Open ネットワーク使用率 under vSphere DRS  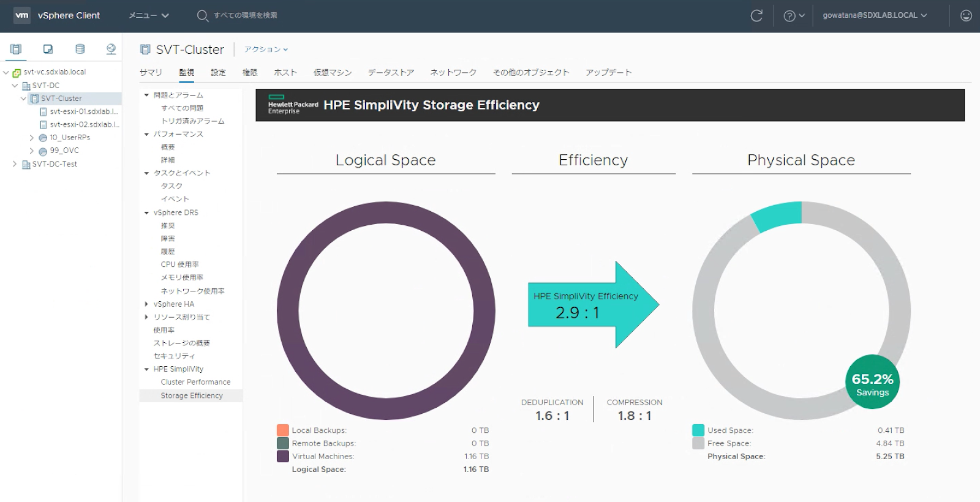click(192, 291)
